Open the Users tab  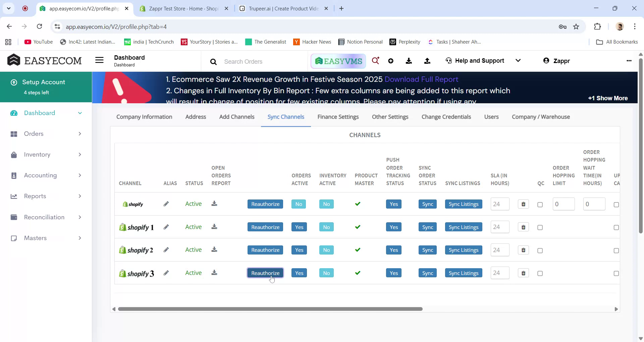click(491, 117)
